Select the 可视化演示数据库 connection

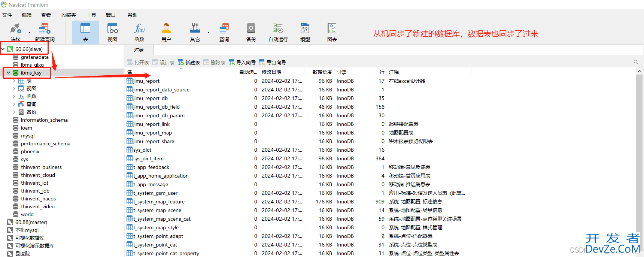pyautogui.click(x=35, y=246)
